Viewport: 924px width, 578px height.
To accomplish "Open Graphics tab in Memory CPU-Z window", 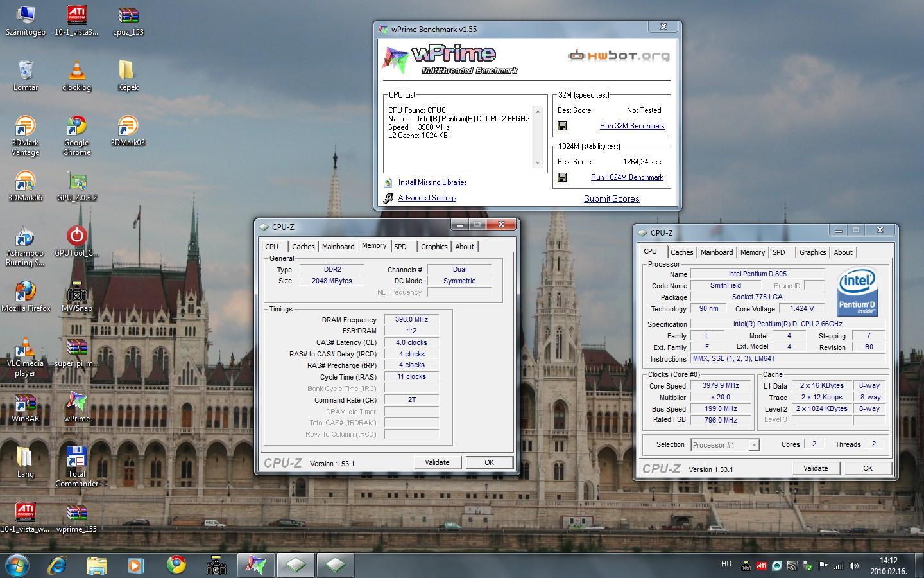I will 434,247.
